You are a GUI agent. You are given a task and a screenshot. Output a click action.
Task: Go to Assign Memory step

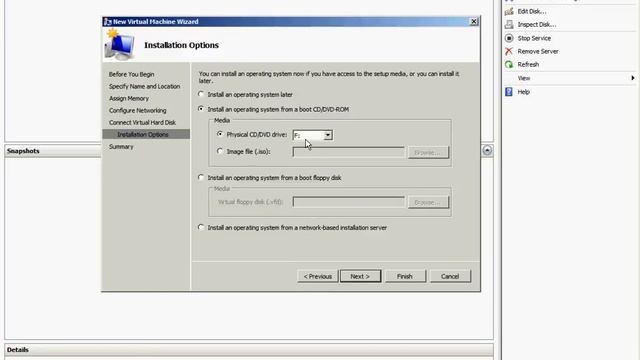(129, 98)
